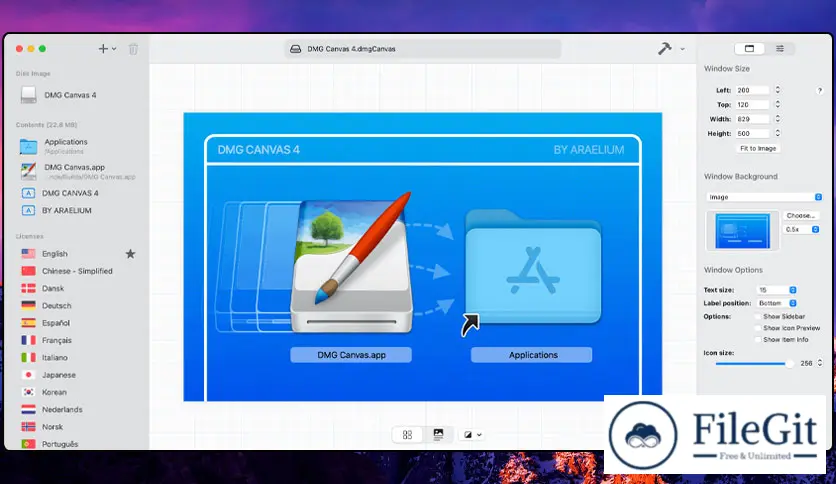
Task: Click the background image thumbnail preview
Action: point(742,231)
